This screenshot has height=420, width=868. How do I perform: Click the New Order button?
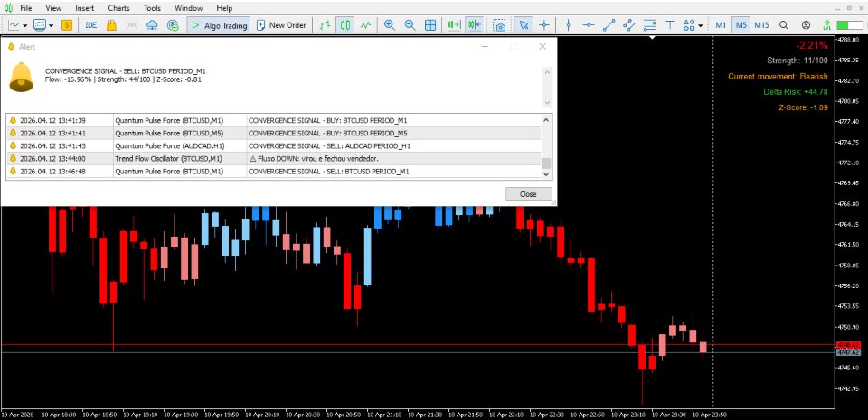click(282, 25)
